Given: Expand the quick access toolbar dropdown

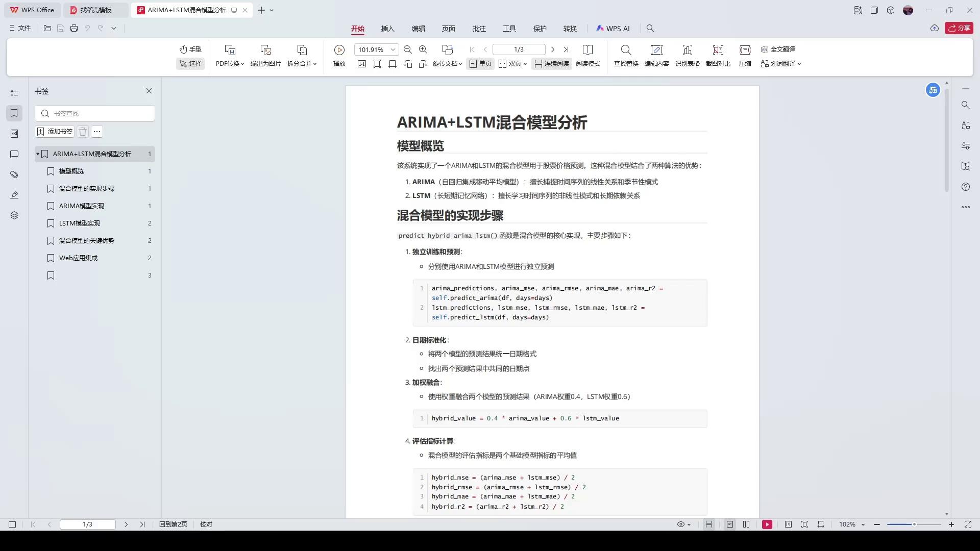Looking at the screenshot, I should [114, 28].
